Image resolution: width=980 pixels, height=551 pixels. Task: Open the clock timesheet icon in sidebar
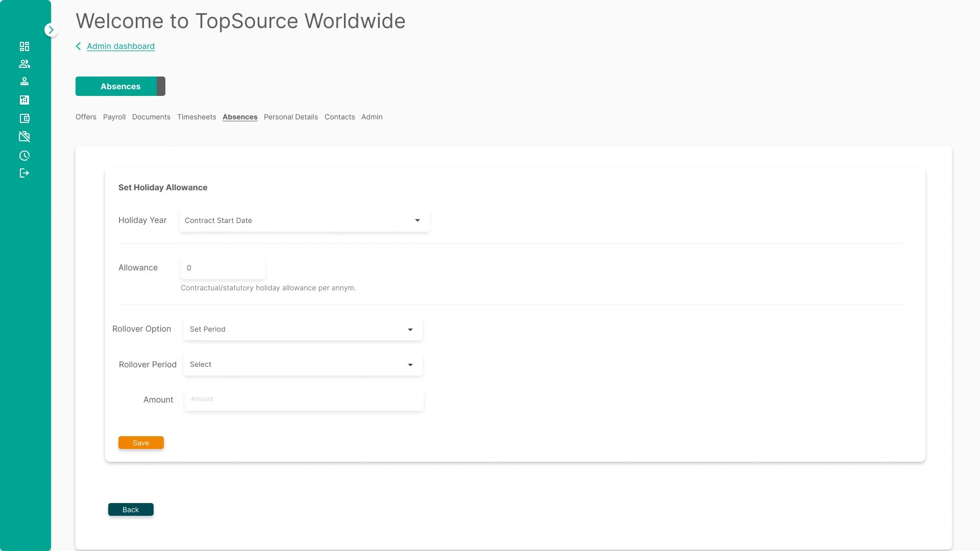point(24,156)
